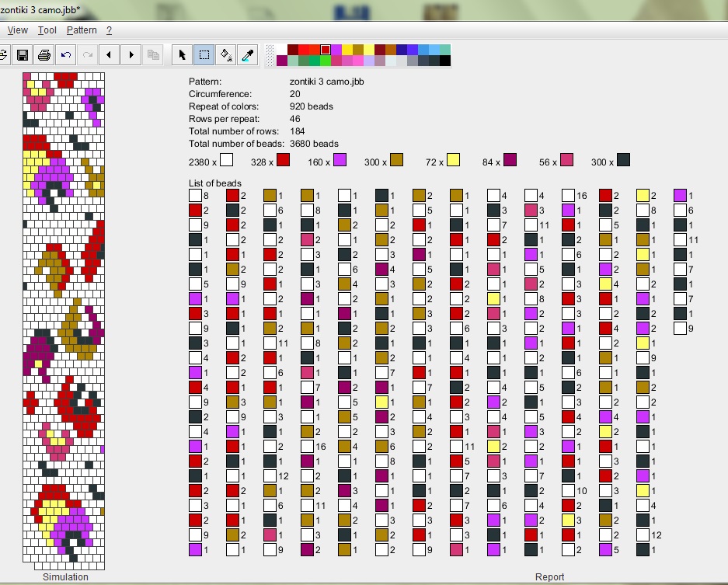
Task: Click the partially visible open icon
Action: [3, 55]
